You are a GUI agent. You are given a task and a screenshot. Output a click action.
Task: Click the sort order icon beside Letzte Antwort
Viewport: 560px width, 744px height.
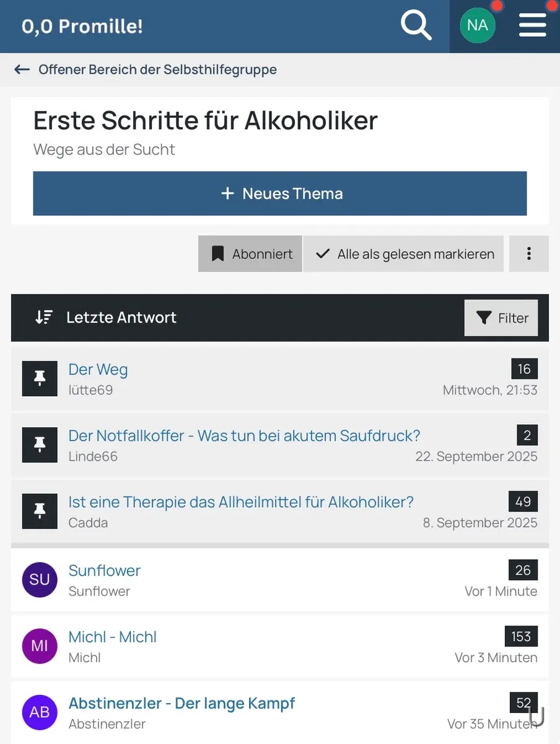44,317
